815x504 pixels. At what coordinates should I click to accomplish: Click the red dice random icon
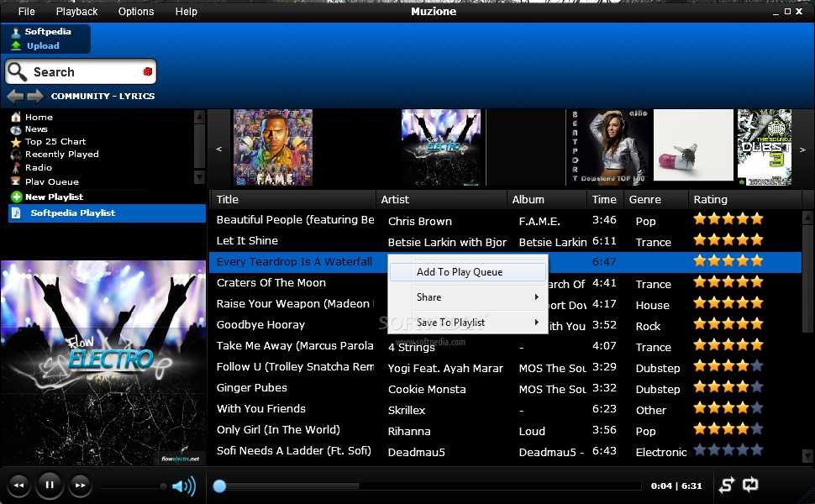[148, 71]
